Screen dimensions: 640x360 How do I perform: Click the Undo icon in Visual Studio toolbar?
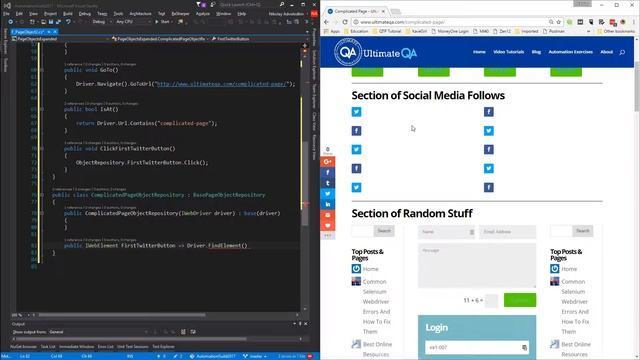[68, 22]
